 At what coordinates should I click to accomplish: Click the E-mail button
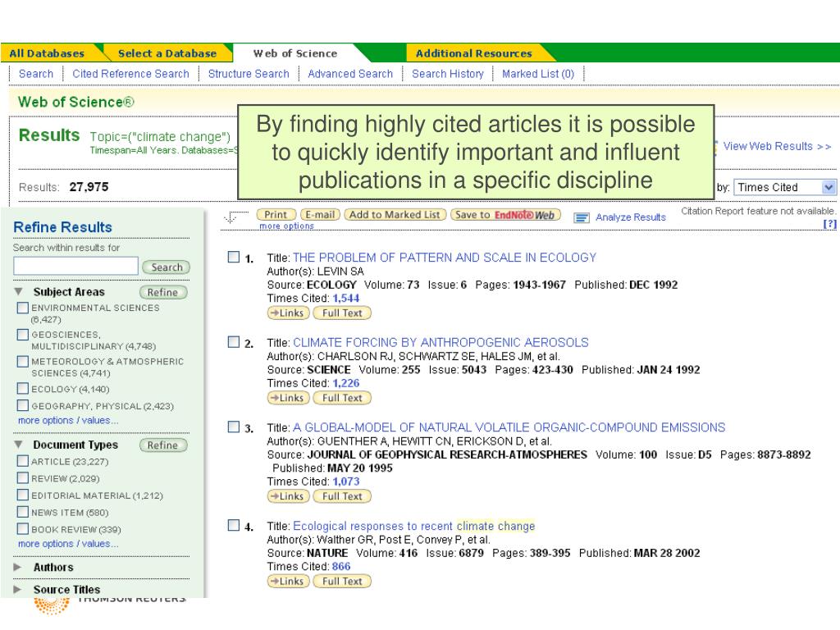321,215
